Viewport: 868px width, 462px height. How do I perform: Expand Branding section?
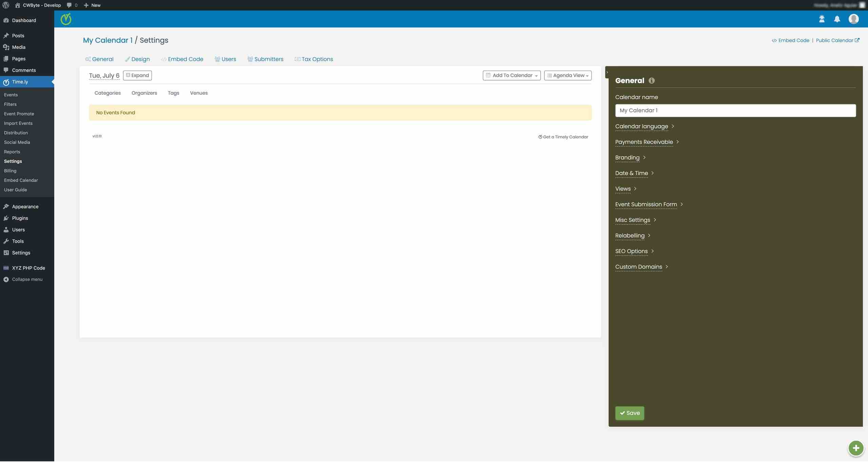point(630,158)
